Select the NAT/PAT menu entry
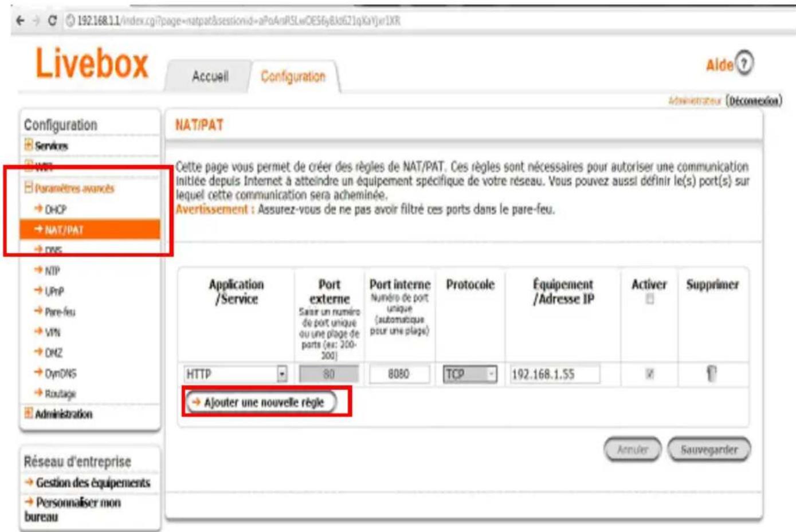This screenshot has width=796, height=532. [90, 230]
